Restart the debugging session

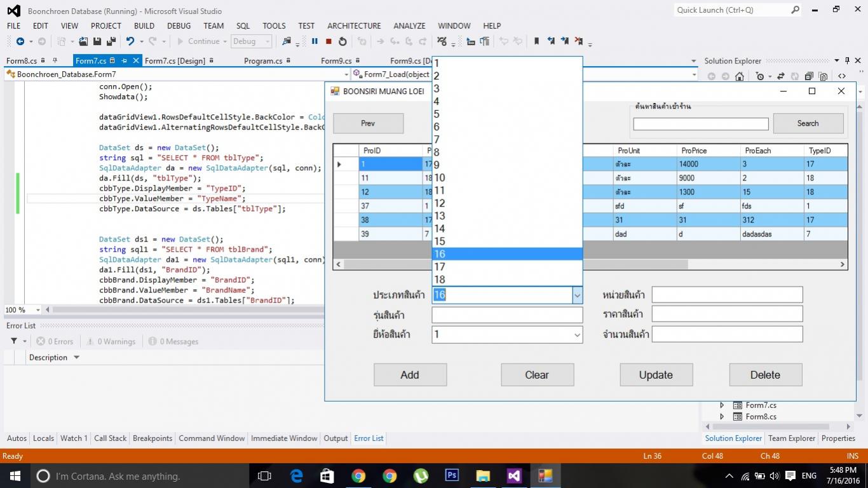(x=342, y=41)
